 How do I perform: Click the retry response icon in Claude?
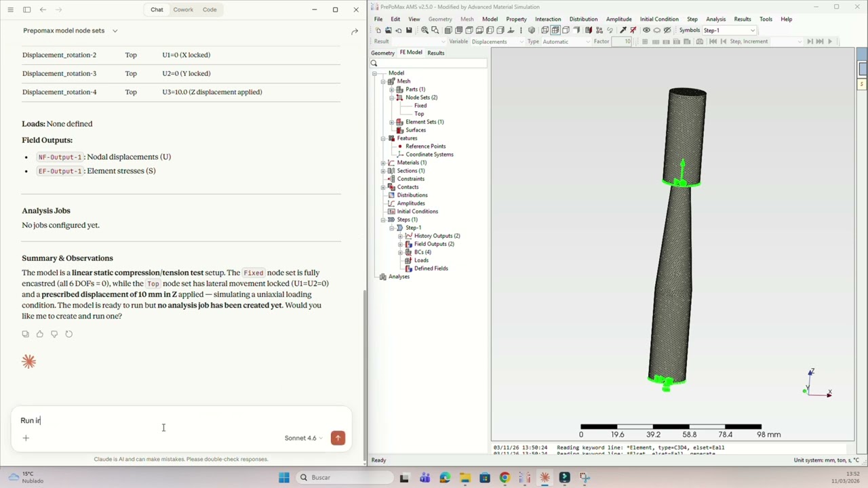68,334
